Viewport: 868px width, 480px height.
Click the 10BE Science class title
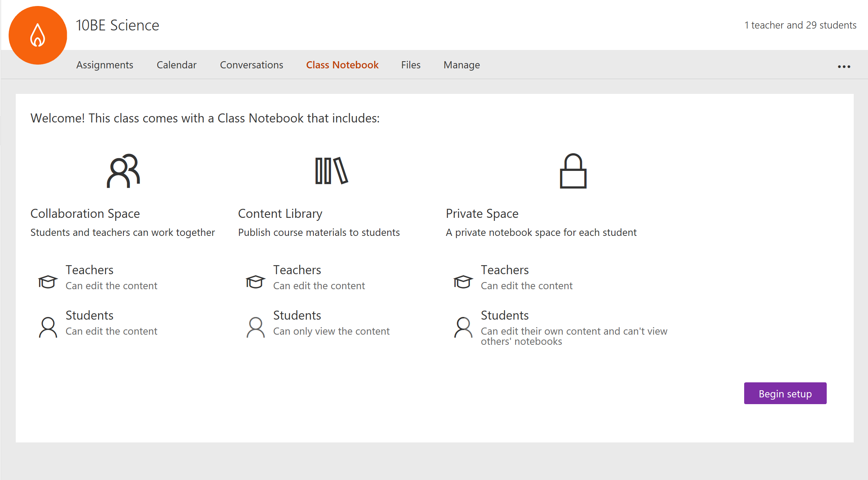pos(117,25)
